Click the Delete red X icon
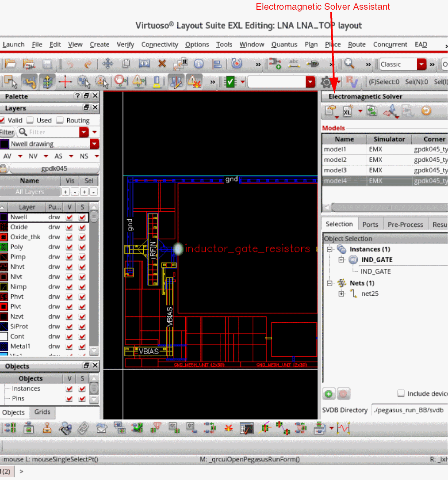448x480 pixels. coord(162,64)
